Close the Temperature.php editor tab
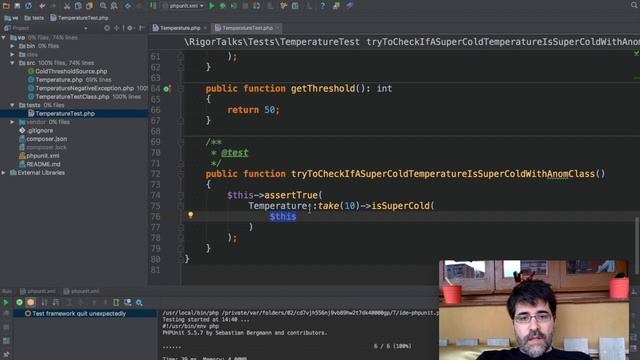640x360 pixels. click(x=205, y=28)
